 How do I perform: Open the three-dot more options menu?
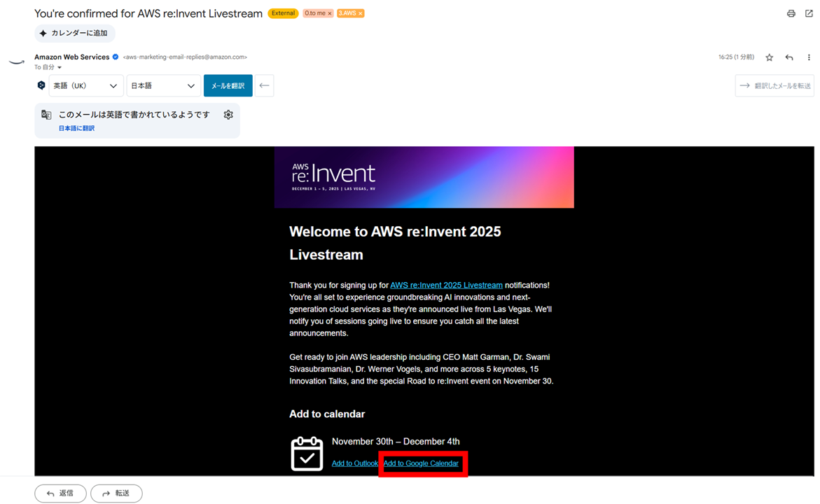(x=809, y=57)
